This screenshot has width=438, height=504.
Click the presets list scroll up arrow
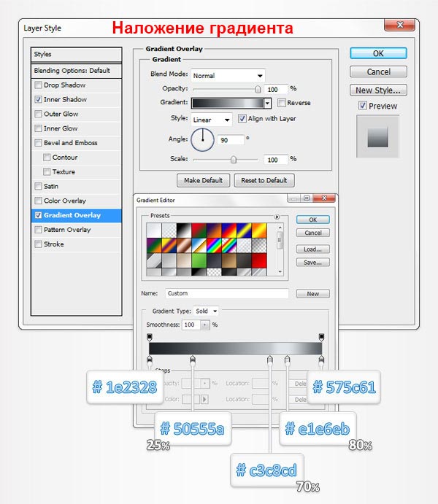click(280, 228)
